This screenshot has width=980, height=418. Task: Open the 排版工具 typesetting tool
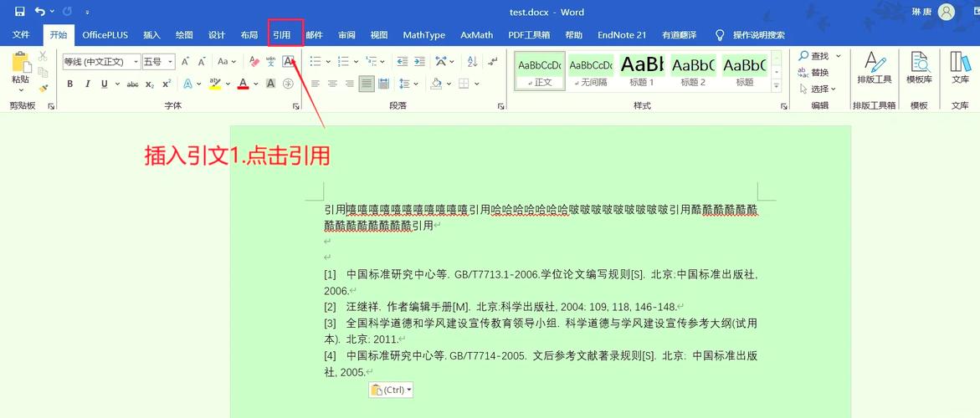click(875, 69)
